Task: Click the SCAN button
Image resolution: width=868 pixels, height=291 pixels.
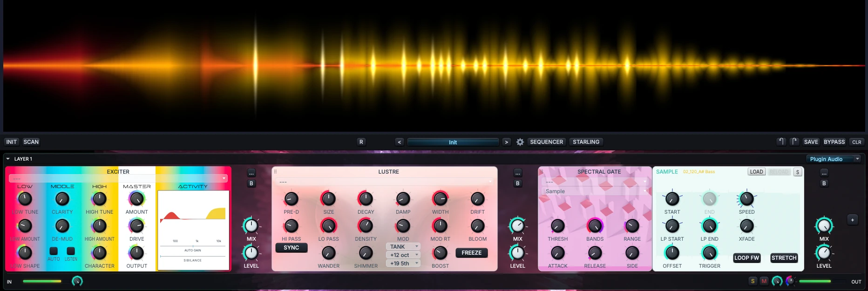Action: tap(31, 142)
